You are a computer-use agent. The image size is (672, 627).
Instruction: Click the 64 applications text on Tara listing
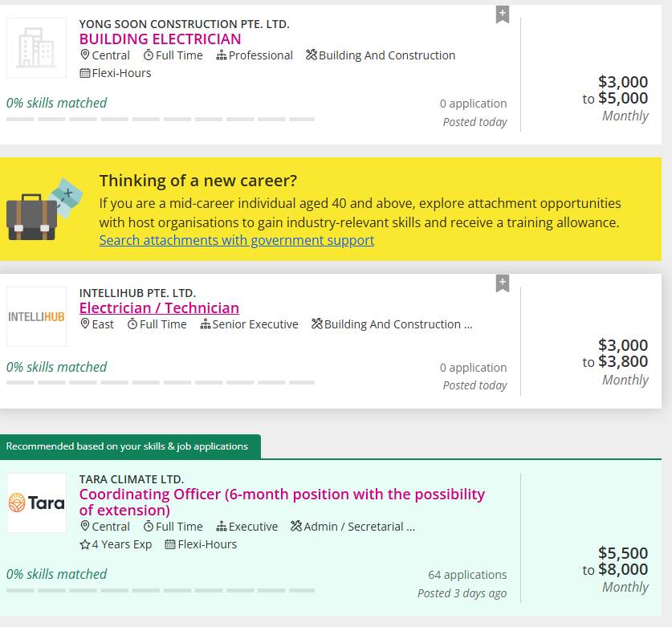(x=467, y=575)
